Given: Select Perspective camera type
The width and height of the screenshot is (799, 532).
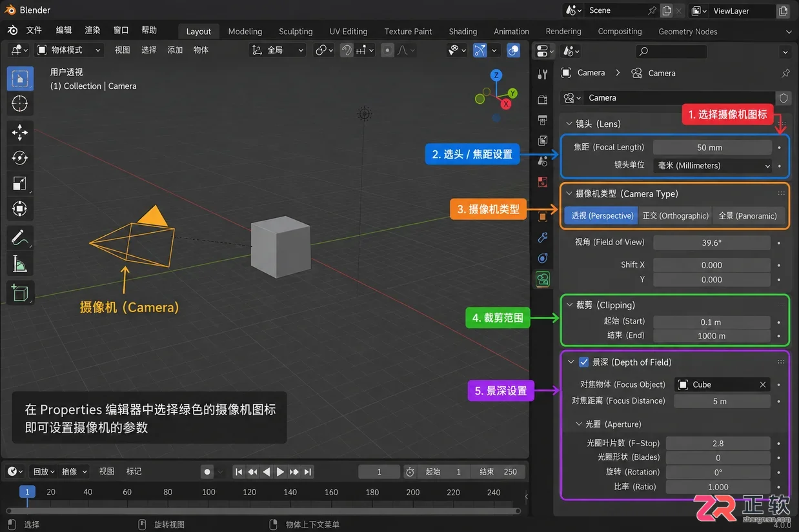Looking at the screenshot, I should tap(602, 216).
